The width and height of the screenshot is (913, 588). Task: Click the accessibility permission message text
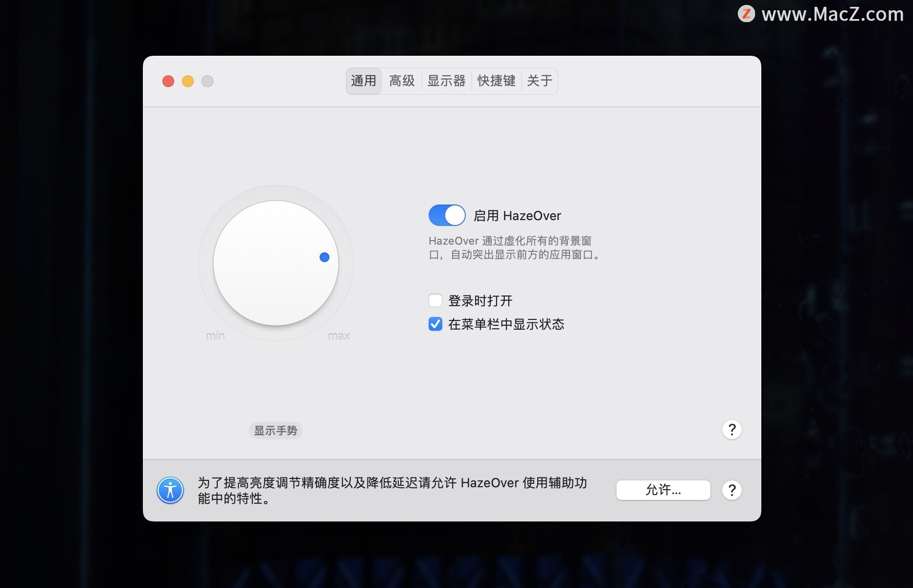pyautogui.click(x=392, y=491)
